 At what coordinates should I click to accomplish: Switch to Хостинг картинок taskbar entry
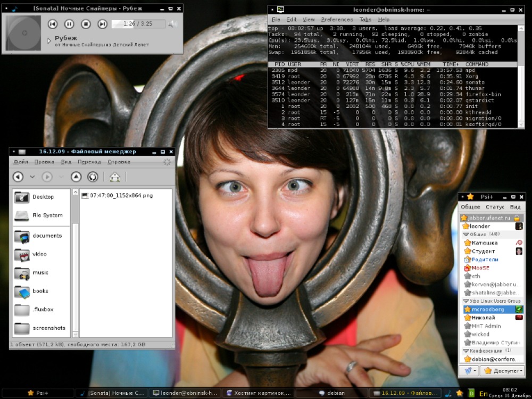(x=259, y=393)
